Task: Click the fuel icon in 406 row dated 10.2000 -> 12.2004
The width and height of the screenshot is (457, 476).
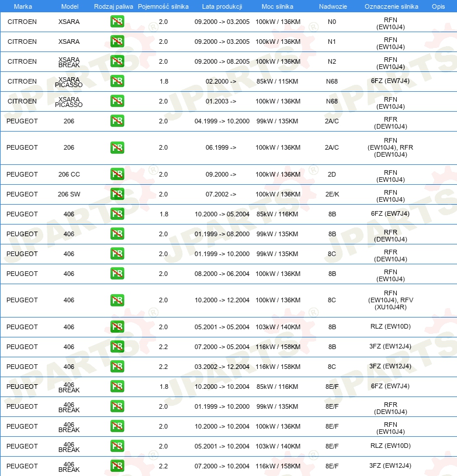Action: [117, 300]
